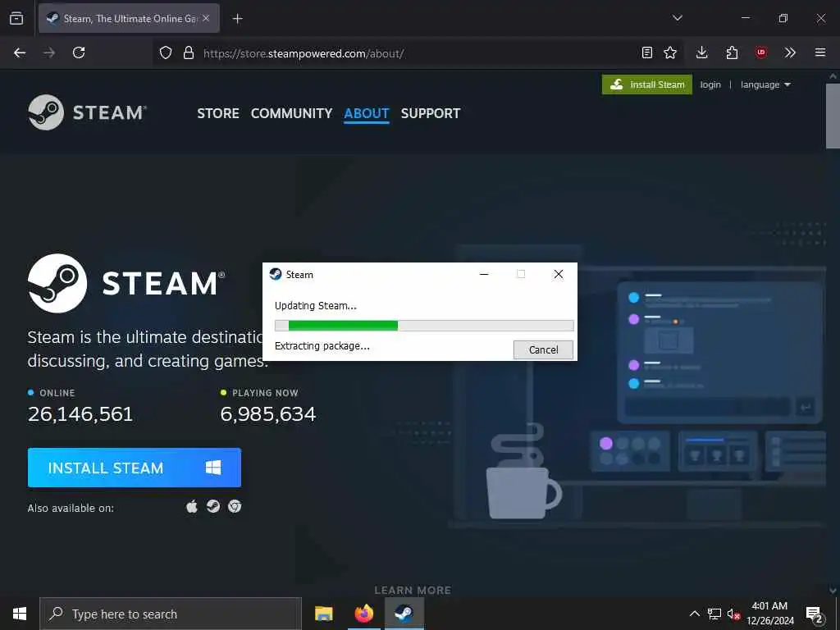Close the Steam browser tab
Image resolution: width=840 pixels, height=630 pixels.
point(206,18)
